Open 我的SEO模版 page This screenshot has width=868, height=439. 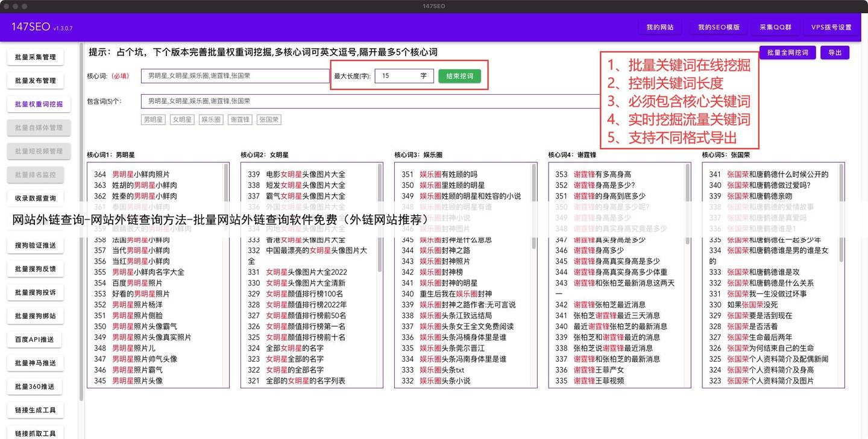[x=719, y=27]
